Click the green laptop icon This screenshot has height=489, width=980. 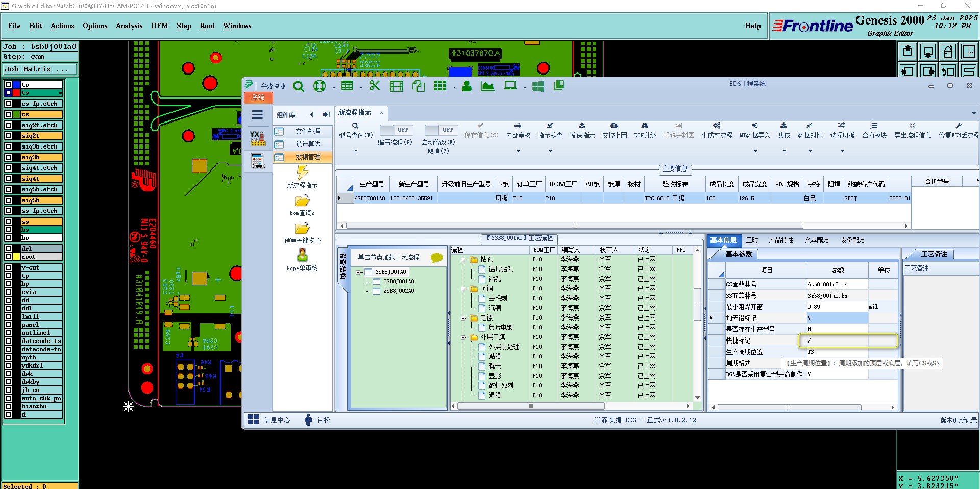(510, 86)
